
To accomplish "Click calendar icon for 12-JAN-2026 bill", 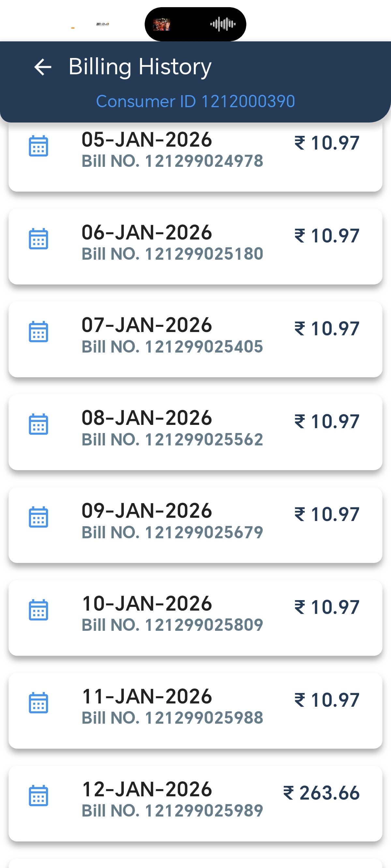I will click(38, 796).
